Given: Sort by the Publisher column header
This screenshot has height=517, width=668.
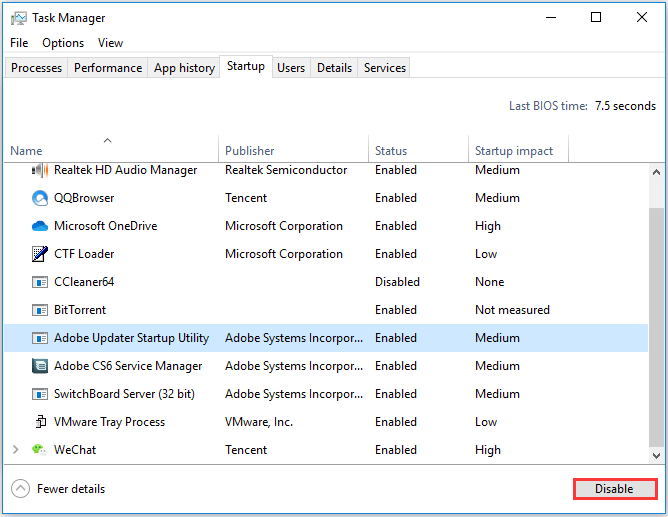Looking at the screenshot, I should tap(293, 149).
